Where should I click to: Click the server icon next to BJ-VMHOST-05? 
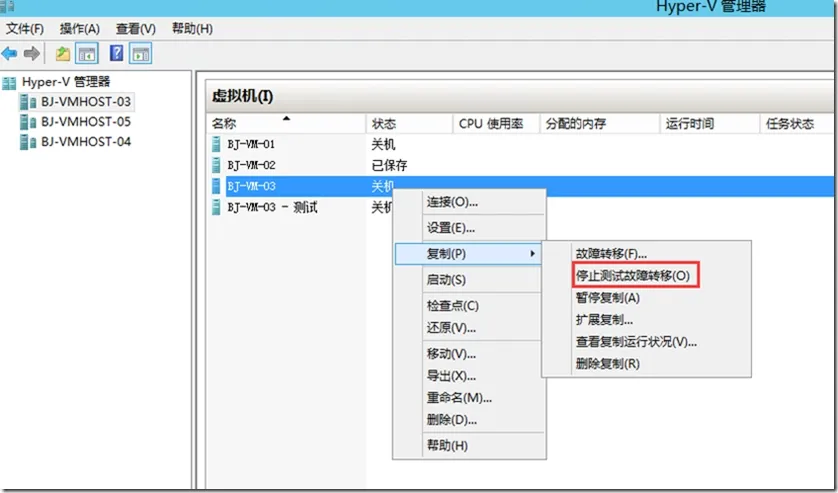coord(28,122)
